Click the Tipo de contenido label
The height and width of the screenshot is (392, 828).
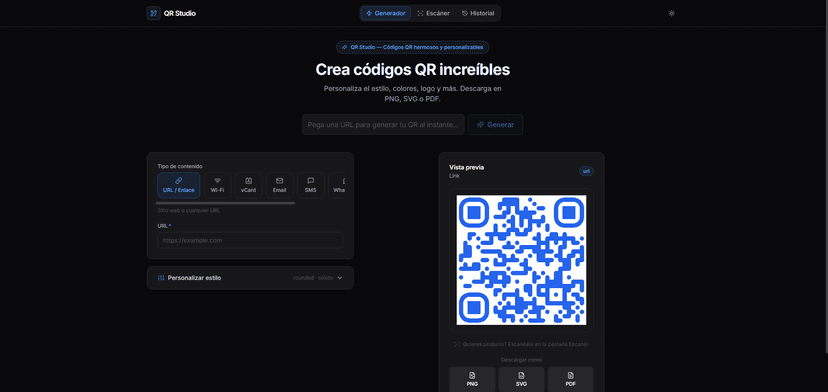click(x=180, y=166)
